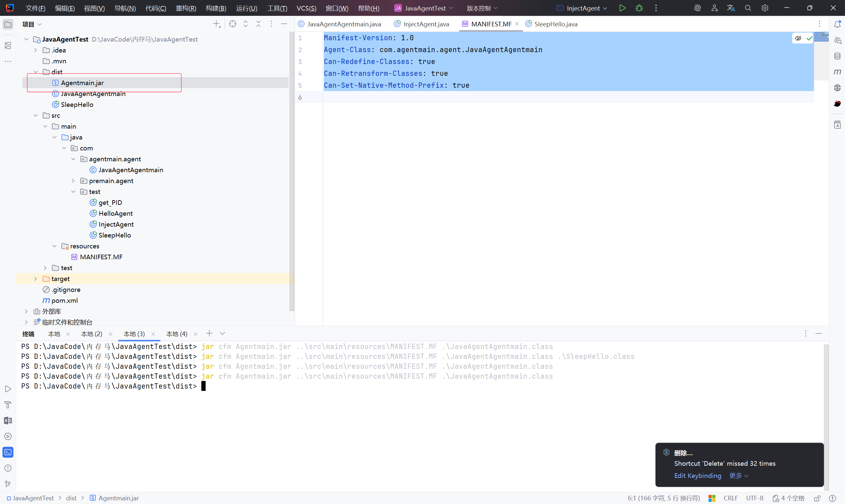Viewport: 845px width, 504px height.
Task: Open the Database tool window
Action: pos(837,56)
